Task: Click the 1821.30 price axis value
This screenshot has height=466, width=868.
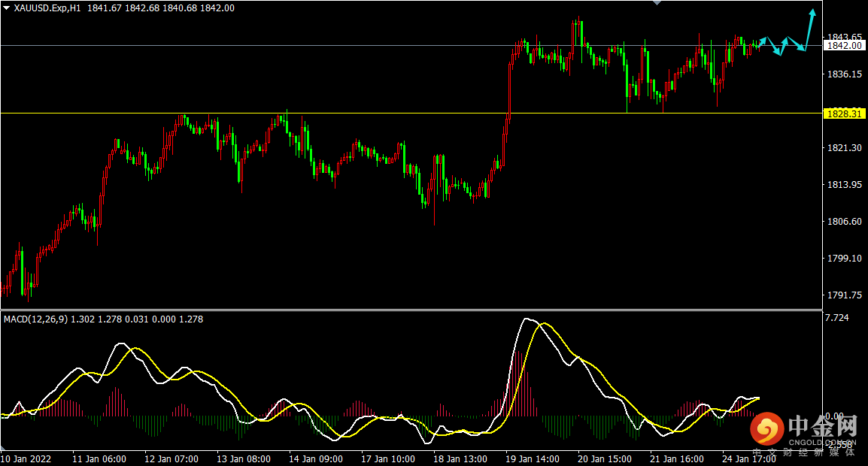Action: [x=844, y=148]
